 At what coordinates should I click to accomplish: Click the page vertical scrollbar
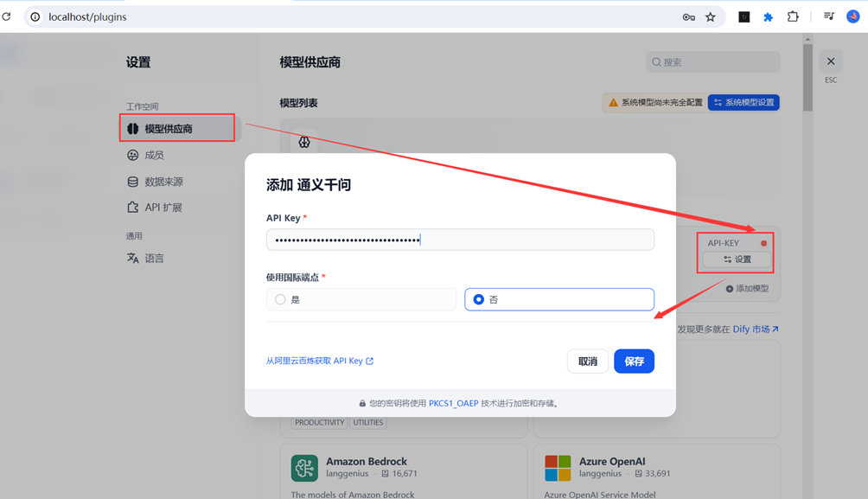[807, 78]
